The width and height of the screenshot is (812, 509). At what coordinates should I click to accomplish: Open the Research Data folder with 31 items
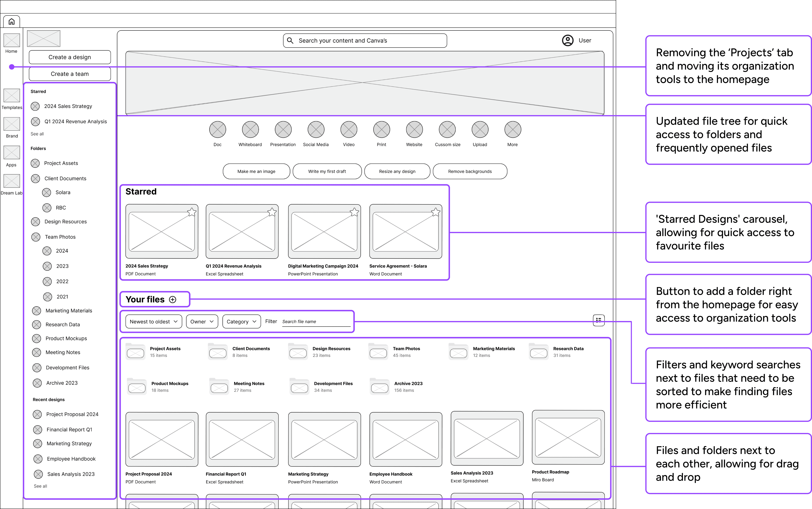[x=556, y=352]
